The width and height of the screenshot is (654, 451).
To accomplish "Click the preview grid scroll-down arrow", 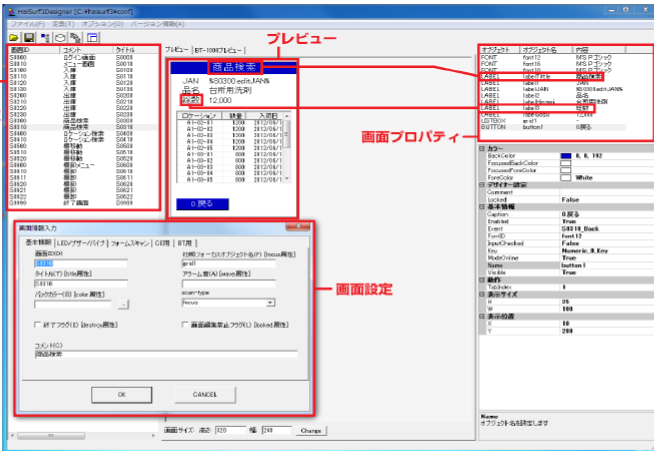I will click(287, 179).
